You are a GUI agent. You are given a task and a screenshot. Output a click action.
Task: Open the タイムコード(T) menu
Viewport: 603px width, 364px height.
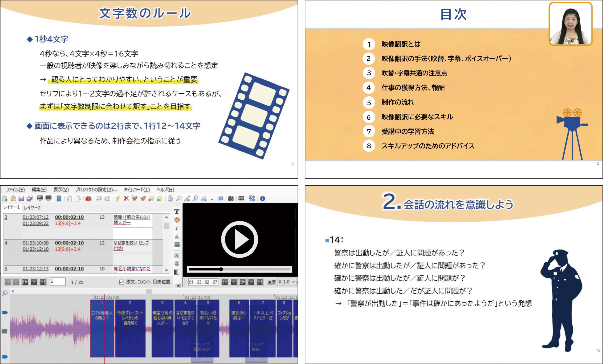[137, 189]
